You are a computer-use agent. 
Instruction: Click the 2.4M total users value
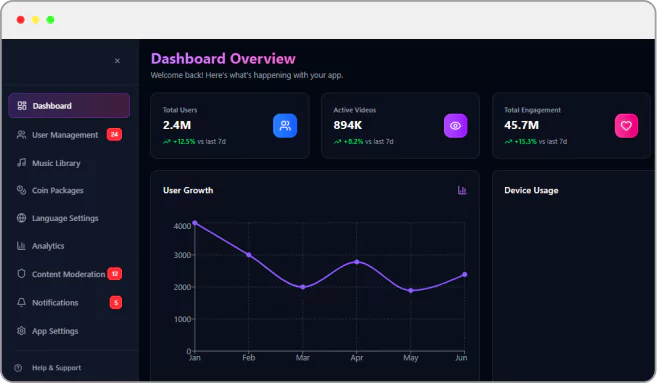pos(177,125)
